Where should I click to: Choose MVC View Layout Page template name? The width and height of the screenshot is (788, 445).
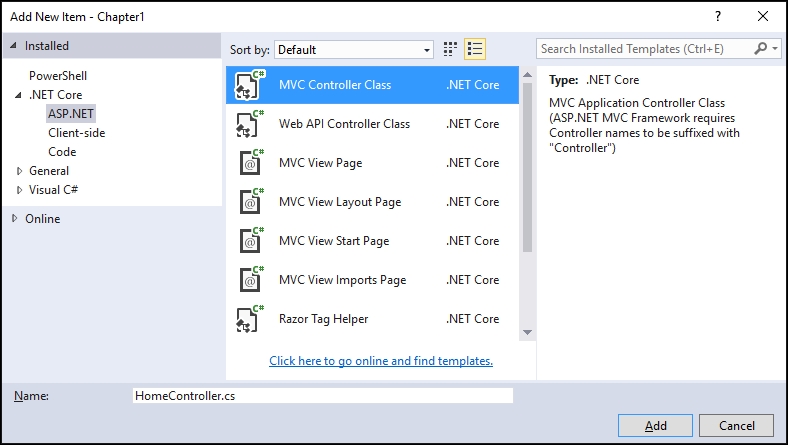340,202
